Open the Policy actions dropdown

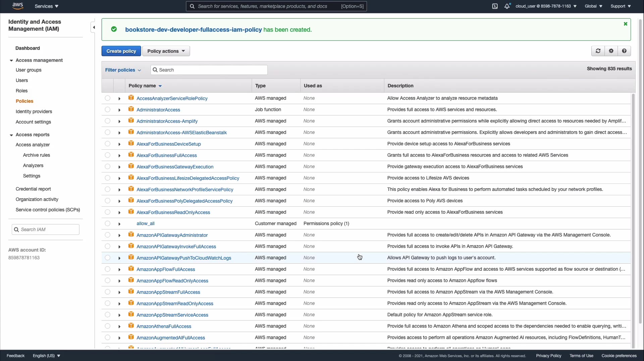point(166,51)
